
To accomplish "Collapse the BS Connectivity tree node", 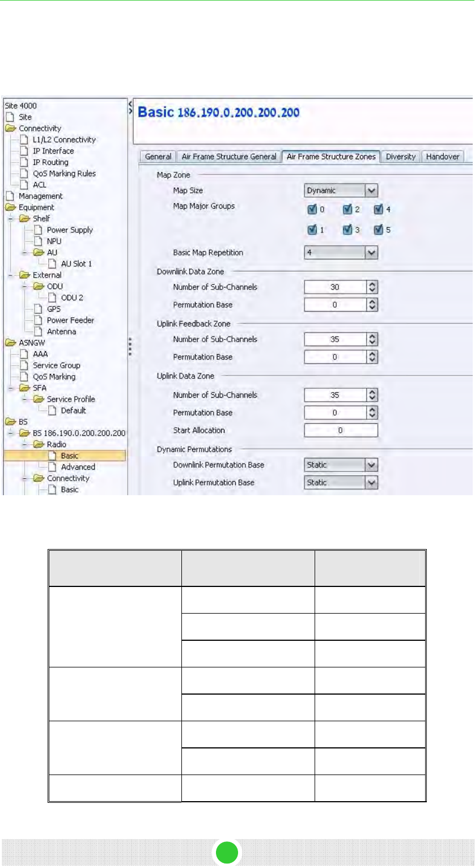I will point(24,478).
